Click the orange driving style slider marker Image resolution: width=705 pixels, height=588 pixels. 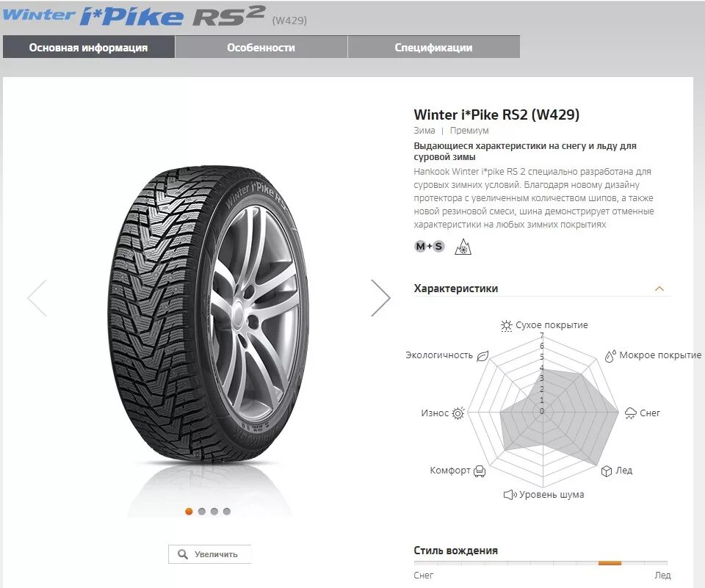coord(610,563)
